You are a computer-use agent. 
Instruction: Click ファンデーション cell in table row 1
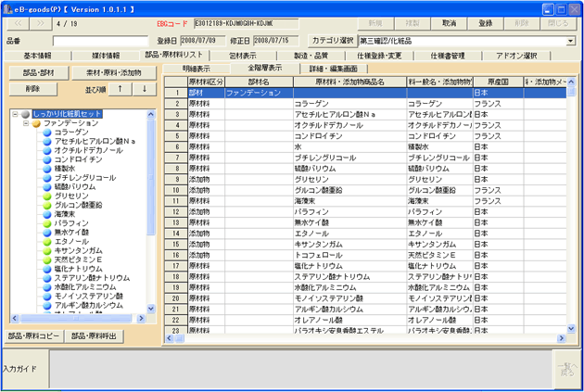(x=259, y=93)
